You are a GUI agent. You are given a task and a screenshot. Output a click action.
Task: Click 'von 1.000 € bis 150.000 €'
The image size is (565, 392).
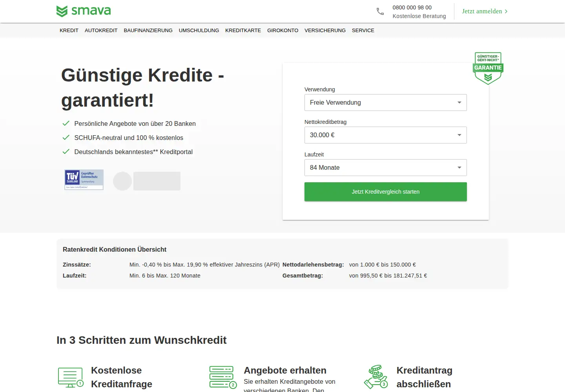point(383,265)
